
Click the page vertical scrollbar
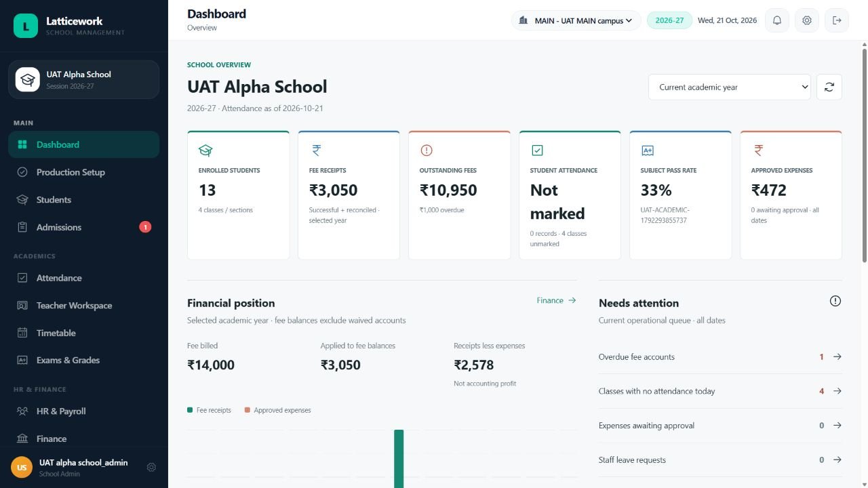[x=864, y=156]
